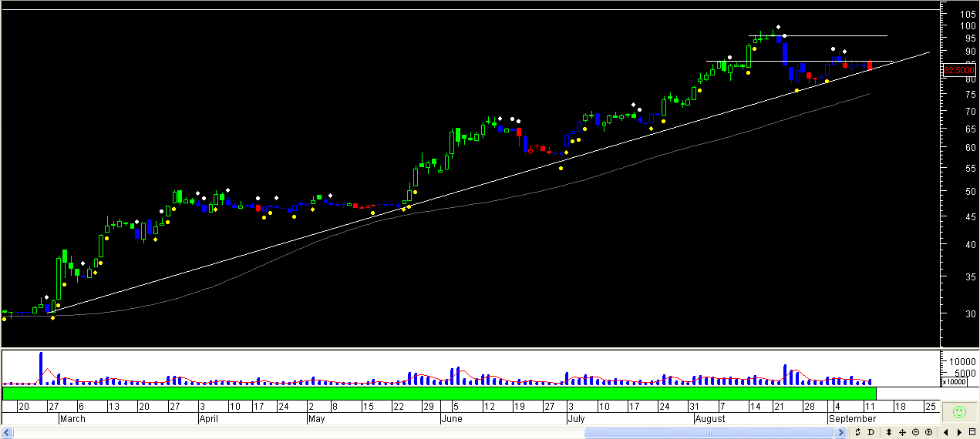Click the tall volume spike bar in late February

[x=41, y=368]
